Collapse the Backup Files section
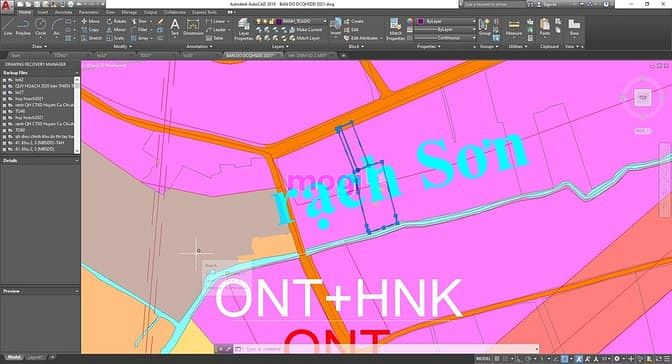This screenshot has height=364, width=672. (77, 73)
